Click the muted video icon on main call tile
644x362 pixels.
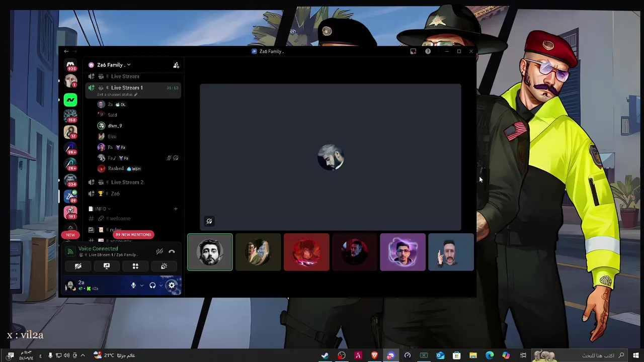coord(209,221)
